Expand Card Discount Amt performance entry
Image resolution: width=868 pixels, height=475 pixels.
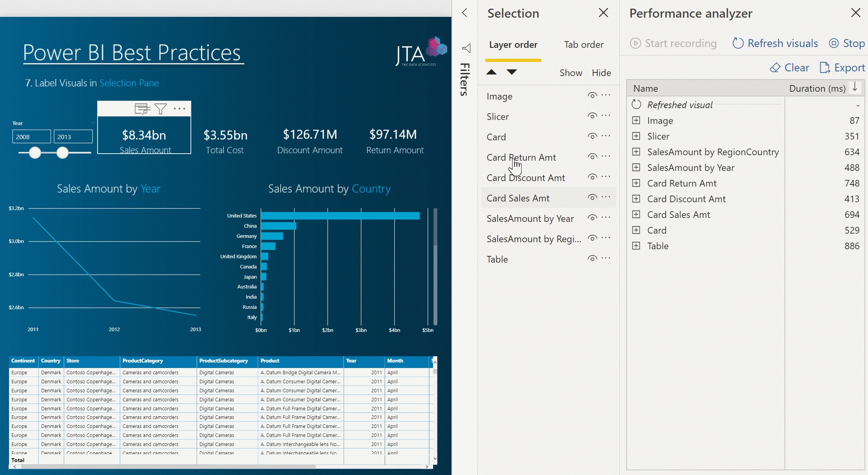(636, 199)
